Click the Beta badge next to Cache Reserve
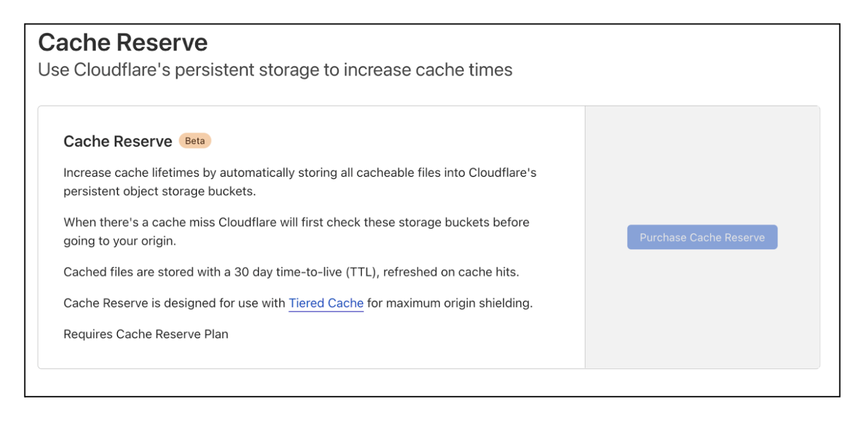The width and height of the screenshot is (868, 422). 194,140
